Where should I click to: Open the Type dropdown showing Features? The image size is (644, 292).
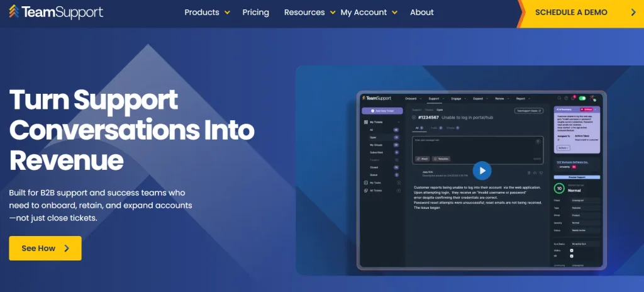586,208
